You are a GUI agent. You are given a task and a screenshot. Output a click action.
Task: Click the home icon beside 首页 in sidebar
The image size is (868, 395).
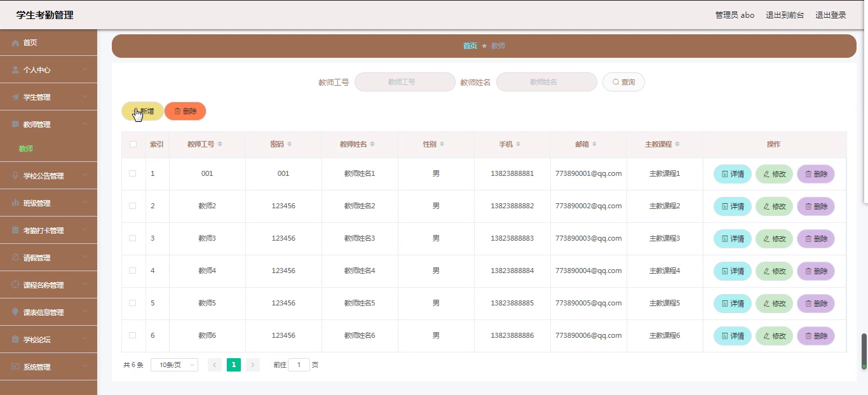(x=15, y=43)
